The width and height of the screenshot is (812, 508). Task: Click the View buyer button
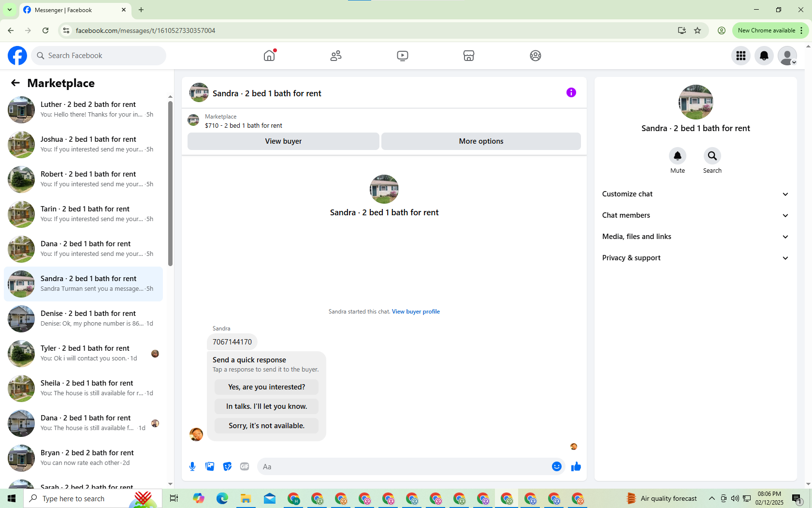pyautogui.click(x=283, y=141)
